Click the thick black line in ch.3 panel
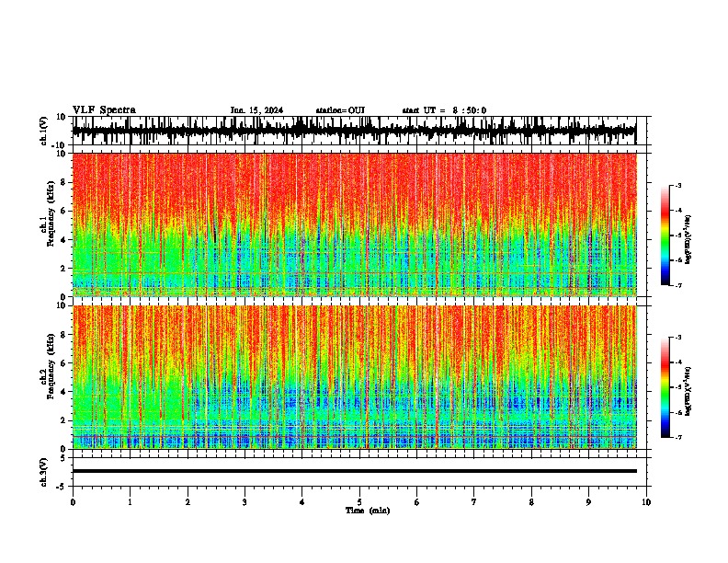 354,471
